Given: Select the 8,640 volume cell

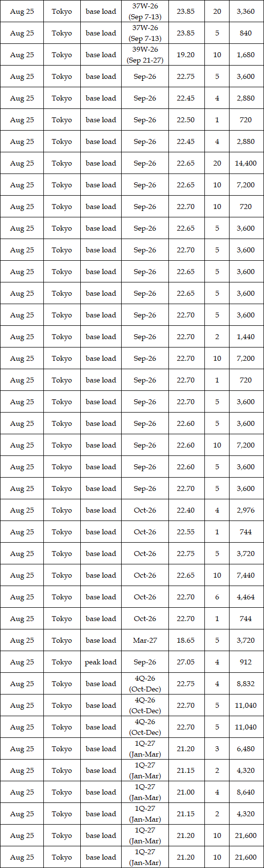Looking at the screenshot, I should (x=246, y=792).
